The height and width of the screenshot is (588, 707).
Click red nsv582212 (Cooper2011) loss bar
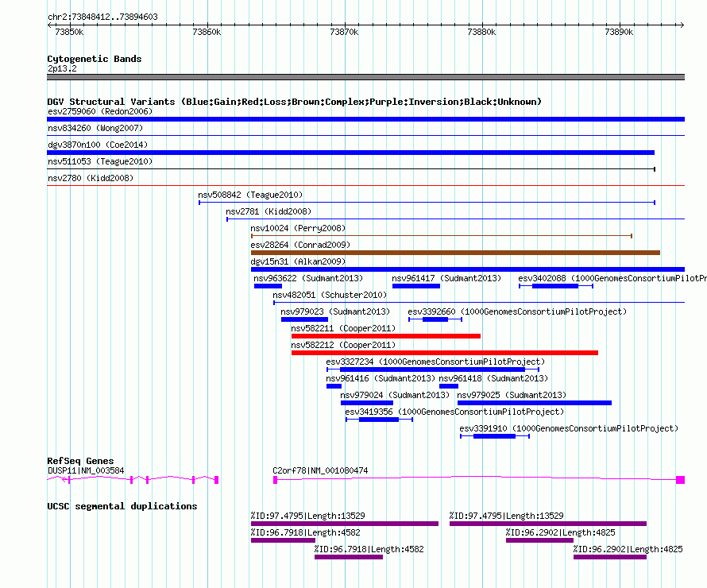click(x=445, y=353)
